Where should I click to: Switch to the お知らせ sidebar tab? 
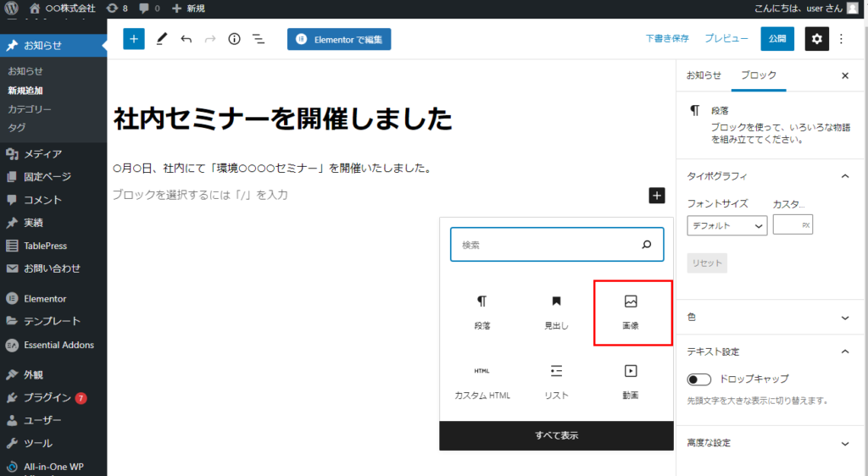pos(704,75)
